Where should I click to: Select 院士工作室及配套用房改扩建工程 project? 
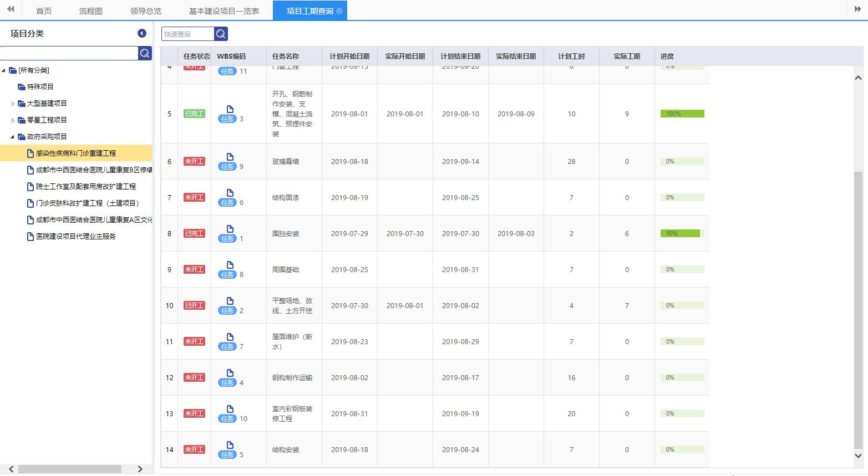(85, 187)
